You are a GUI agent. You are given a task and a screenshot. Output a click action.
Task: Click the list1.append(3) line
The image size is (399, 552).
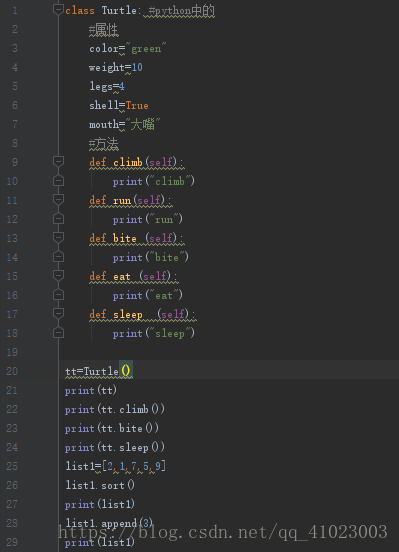pos(109,523)
